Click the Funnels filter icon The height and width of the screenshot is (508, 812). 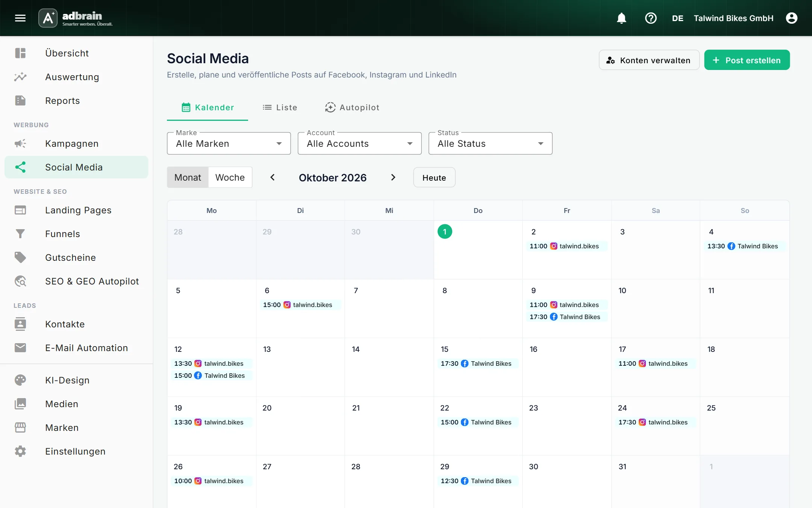tap(20, 234)
